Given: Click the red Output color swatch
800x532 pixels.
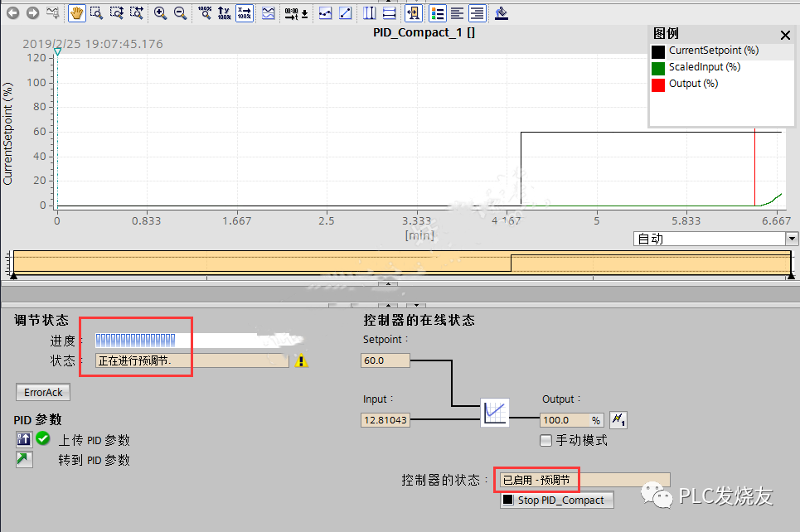Looking at the screenshot, I should [x=658, y=85].
